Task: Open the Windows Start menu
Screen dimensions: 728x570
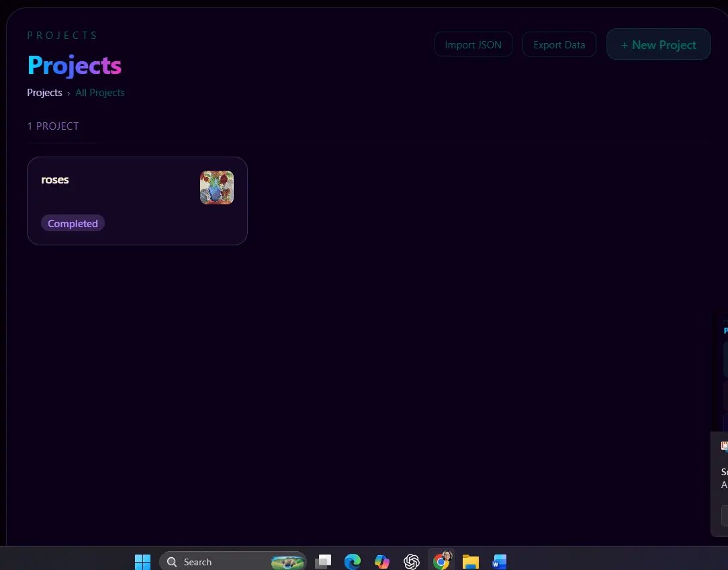Action: (142, 562)
